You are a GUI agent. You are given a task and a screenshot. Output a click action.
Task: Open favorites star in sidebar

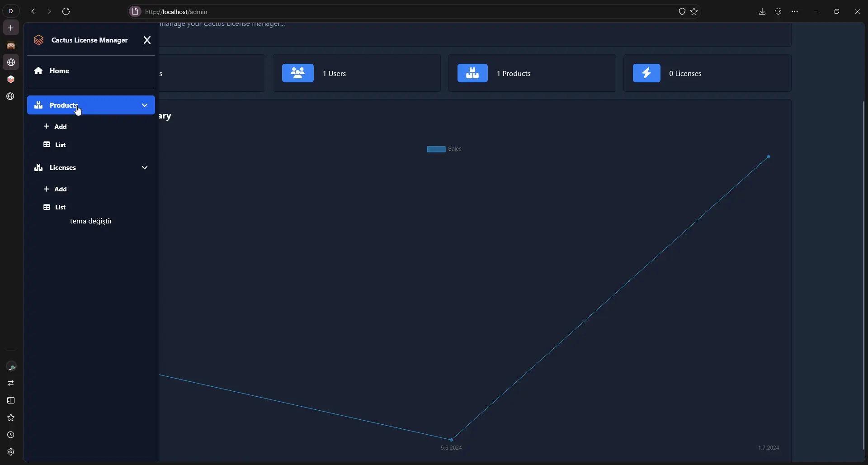coord(11,418)
